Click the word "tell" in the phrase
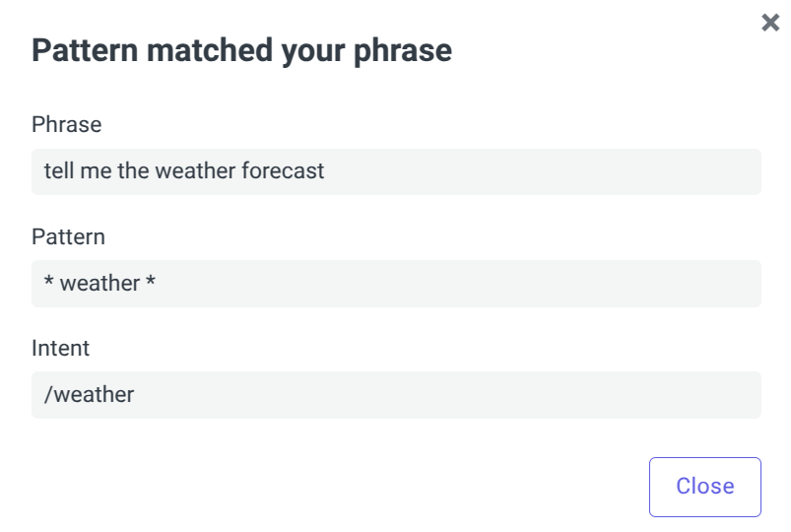Viewport: 791px width, 532px height. click(x=56, y=171)
